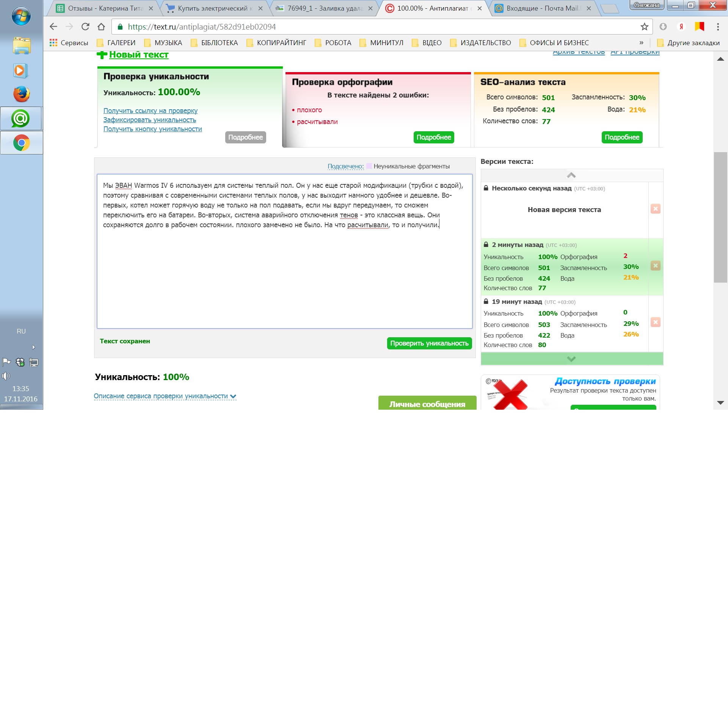728x720 pixels.
Task: Click the green plus Новый текст icon
Action: [102, 55]
